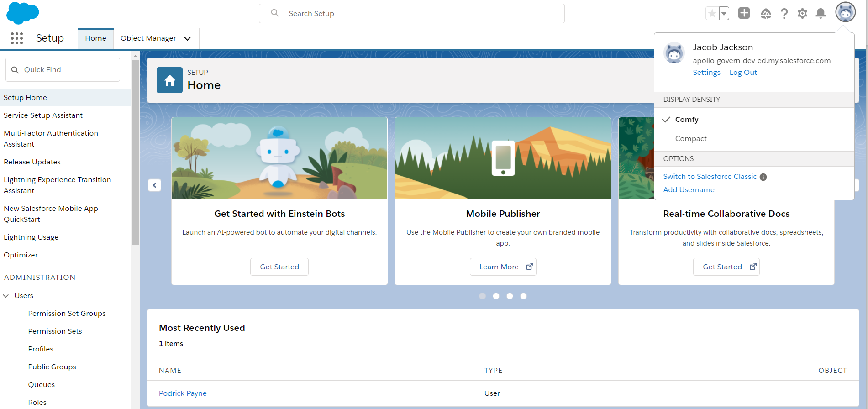Click the NAME column header
The height and width of the screenshot is (409, 868).
170,371
